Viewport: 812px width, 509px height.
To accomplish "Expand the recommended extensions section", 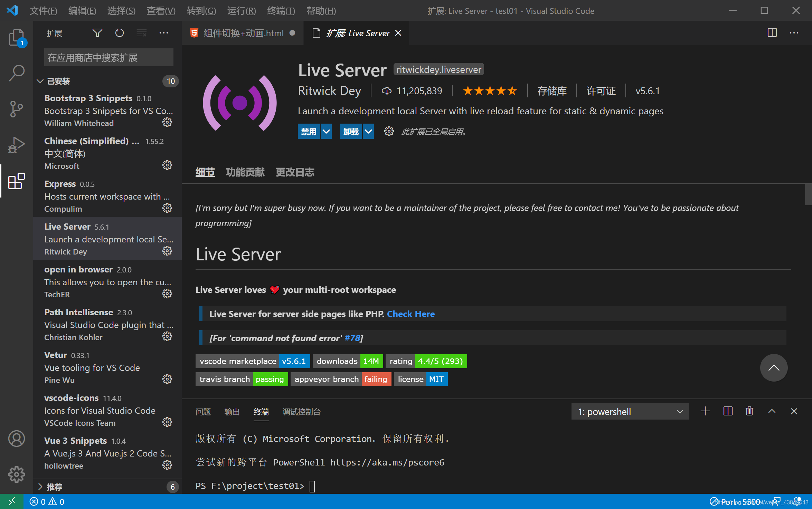I will click(54, 487).
